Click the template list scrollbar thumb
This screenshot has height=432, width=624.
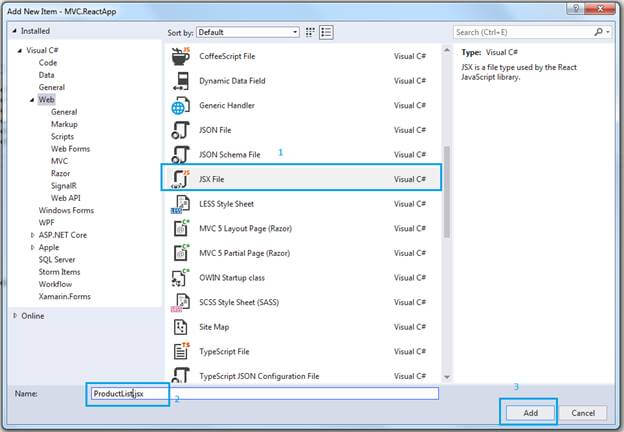pyautogui.click(x=447, y=192)
